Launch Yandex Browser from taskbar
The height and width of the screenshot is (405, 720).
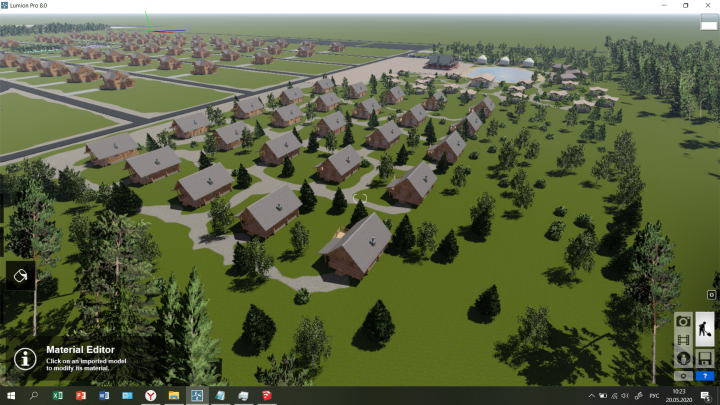coord(151,395)
